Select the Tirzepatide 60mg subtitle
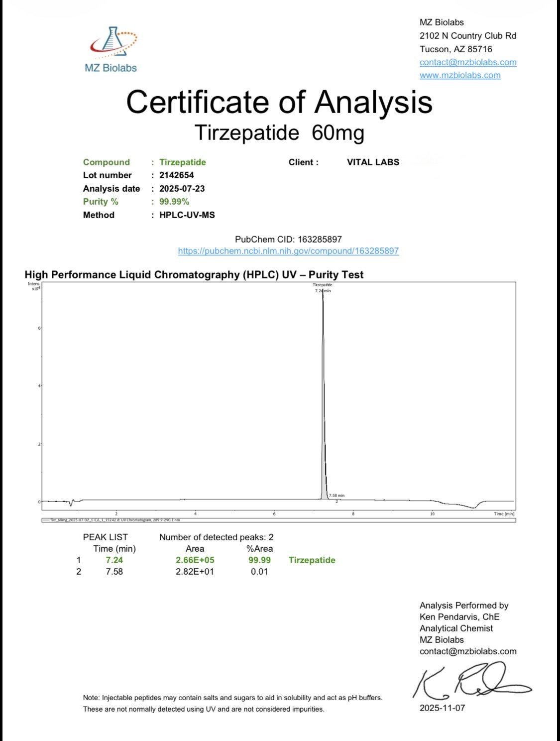 (279, 133)
